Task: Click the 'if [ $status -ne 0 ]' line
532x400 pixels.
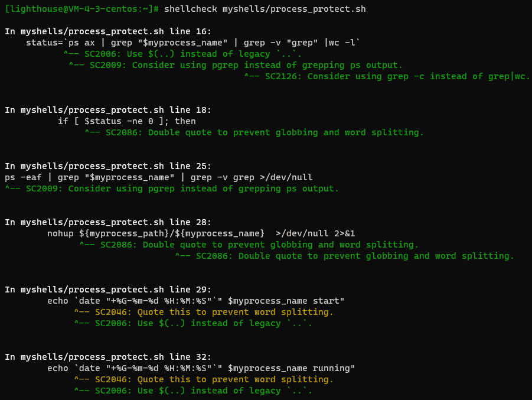Action: click(x=127, y=121)
